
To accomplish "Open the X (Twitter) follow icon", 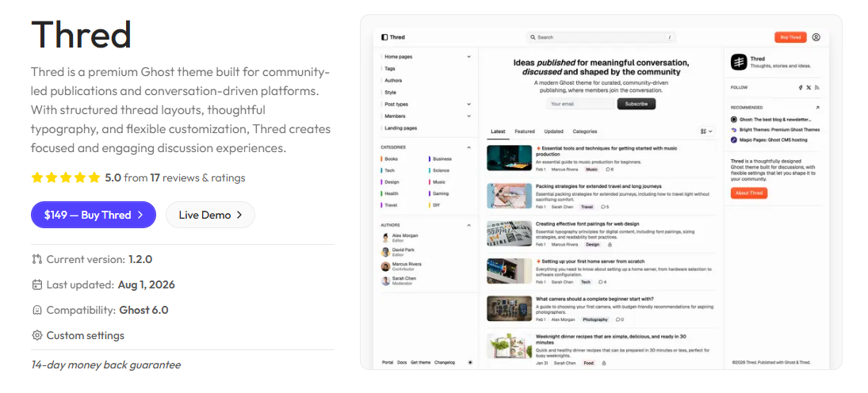I will tap(809, 87).
